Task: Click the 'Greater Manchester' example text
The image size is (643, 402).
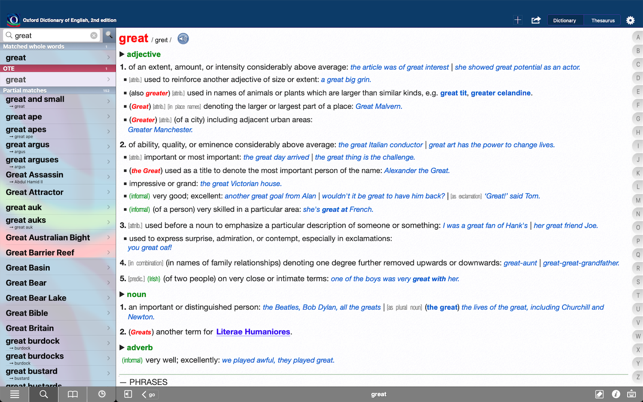Action: (160, 130)
